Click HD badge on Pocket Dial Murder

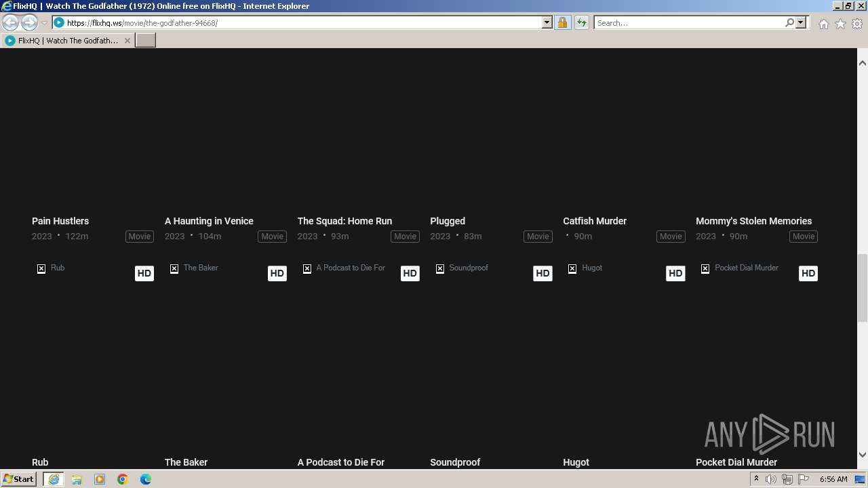[808, 273]
